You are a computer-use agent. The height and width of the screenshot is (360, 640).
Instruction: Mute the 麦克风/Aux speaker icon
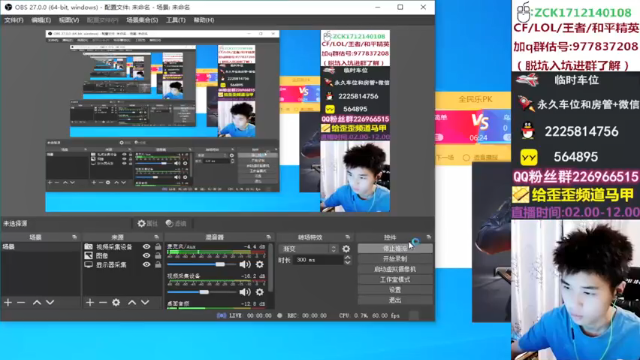[245, 264]
